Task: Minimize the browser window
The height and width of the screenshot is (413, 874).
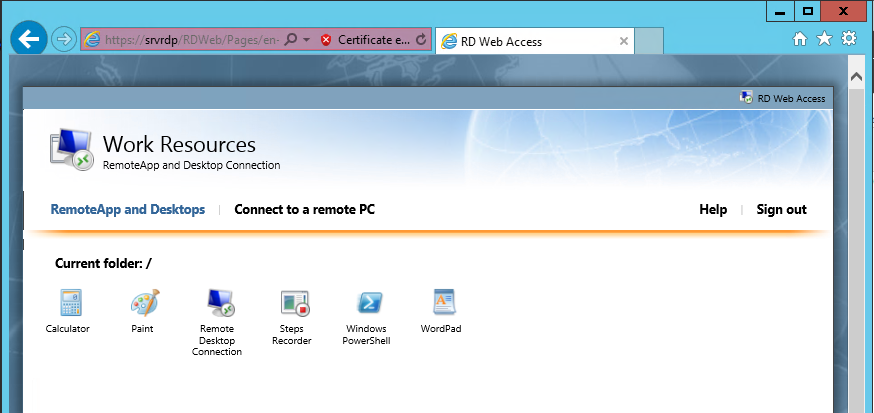Action: tap(780, 11)
